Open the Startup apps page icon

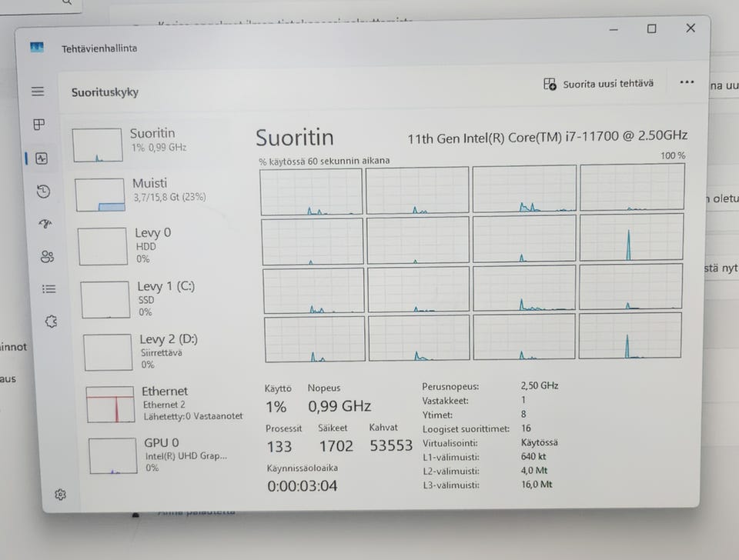click(45, 224)
